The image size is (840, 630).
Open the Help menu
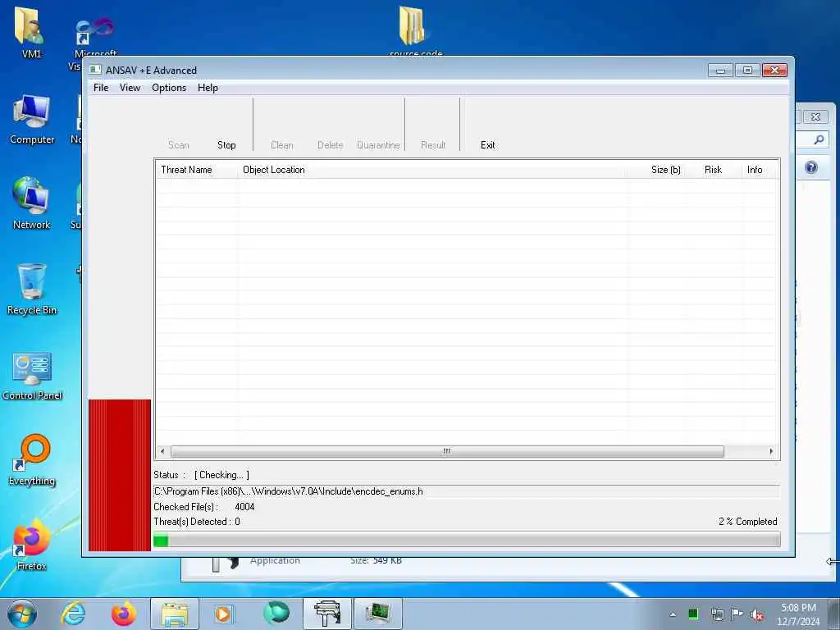coord(208,88)
